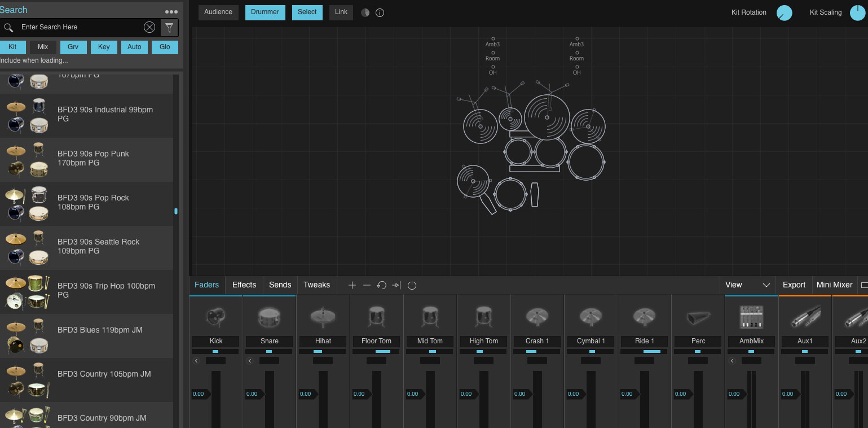Click the Ride 1 pan slider

[644, 352]
